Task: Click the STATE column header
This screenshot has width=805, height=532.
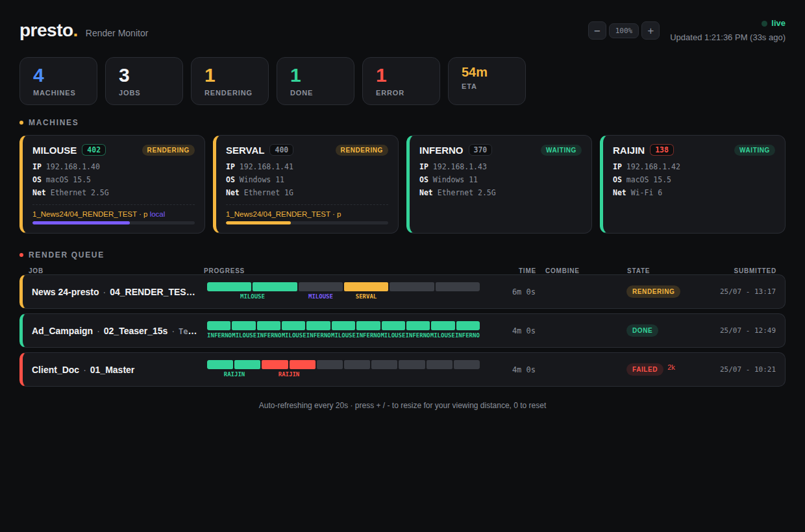Action: tap(638, 271)
